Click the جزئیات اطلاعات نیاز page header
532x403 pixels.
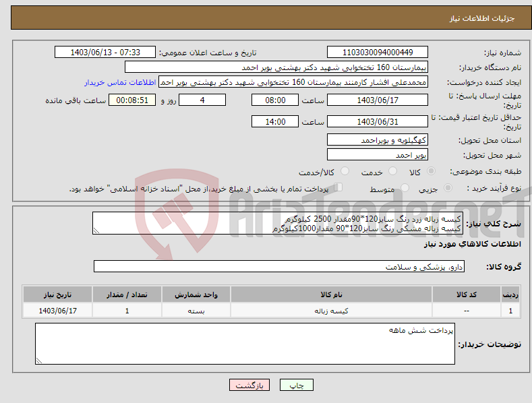pyautogui.click(x=482, y=18)
